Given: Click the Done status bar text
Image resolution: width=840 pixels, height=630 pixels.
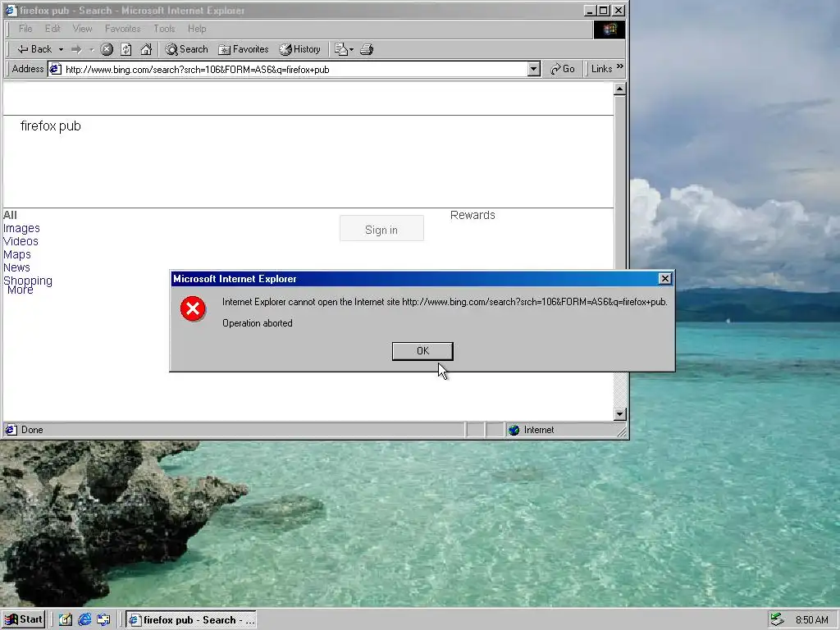Looking at the screenshot, I should (x=32, y=430).
